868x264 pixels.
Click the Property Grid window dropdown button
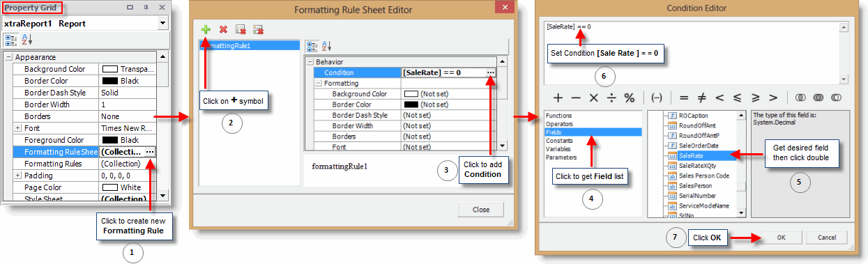[x=130, y=8]
